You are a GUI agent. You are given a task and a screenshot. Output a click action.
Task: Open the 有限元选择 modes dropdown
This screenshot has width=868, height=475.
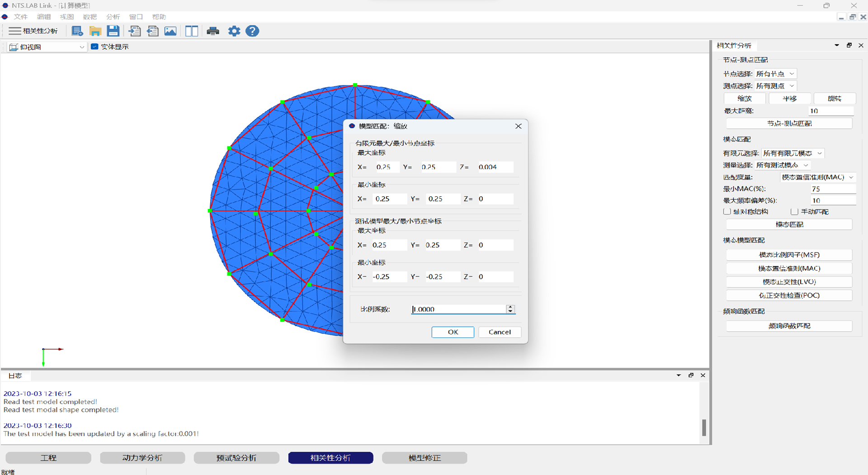pos(793,153)
